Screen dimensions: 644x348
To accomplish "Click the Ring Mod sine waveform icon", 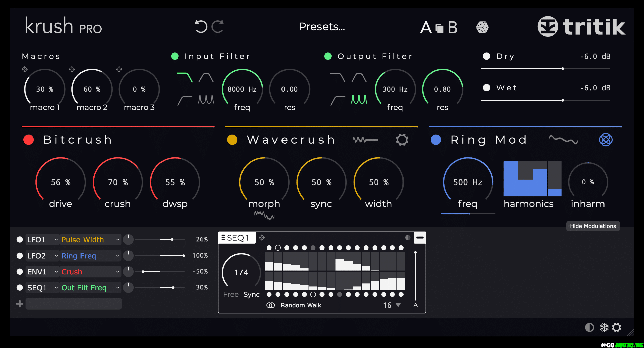I will [563, 140].
